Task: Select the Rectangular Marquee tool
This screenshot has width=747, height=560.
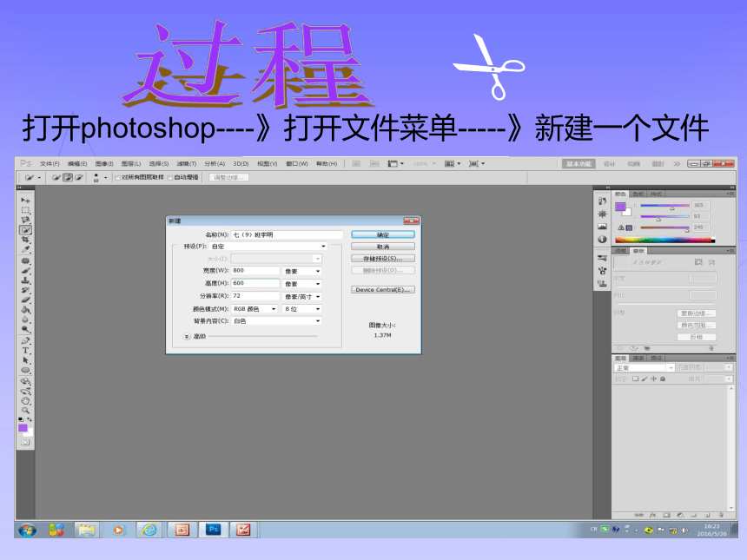Action: tap(25, 210)
